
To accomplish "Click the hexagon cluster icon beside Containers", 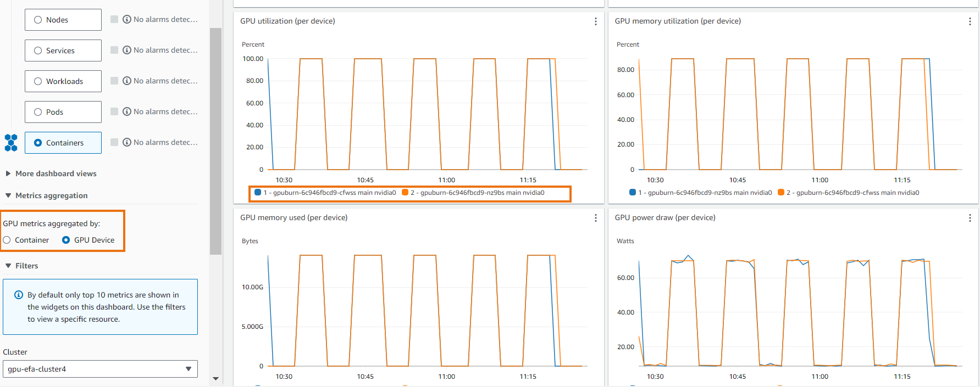I will click(11, 143).
